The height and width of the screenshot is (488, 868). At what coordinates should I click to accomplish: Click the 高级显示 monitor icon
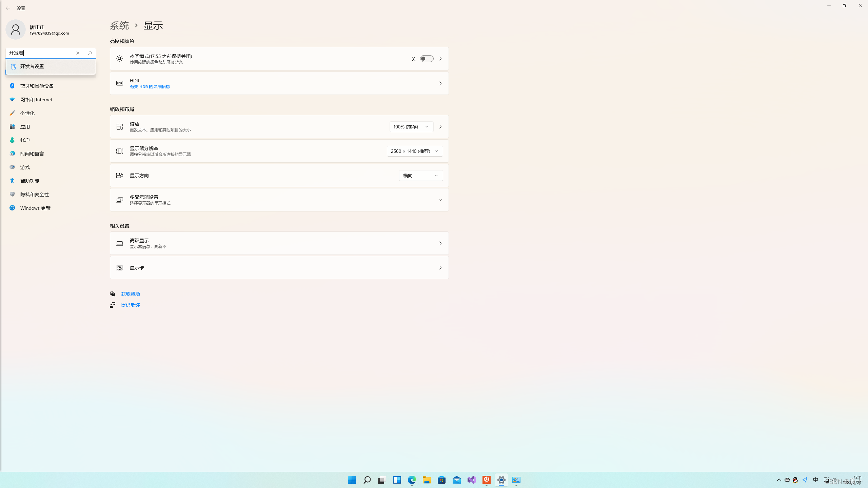point(120,243)
